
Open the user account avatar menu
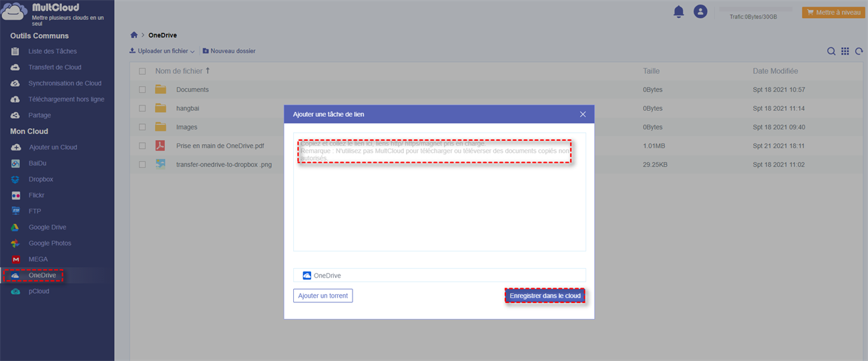700,11
